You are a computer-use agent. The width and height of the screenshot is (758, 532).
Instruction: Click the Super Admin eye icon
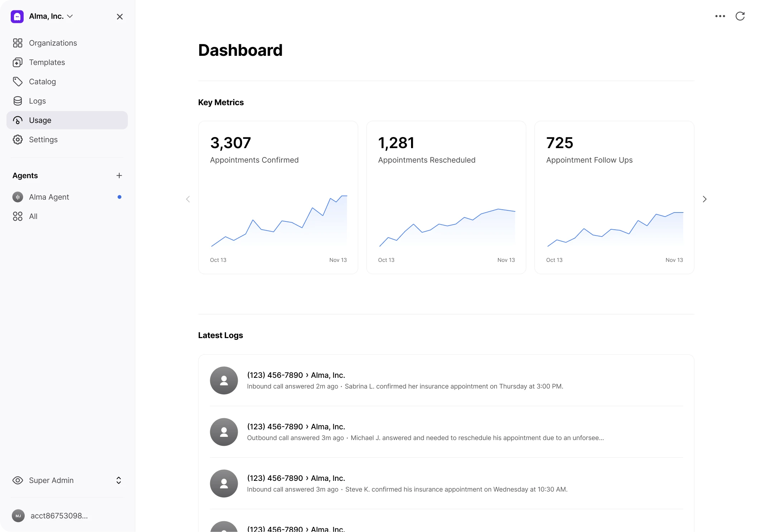(x=18, y=480)
